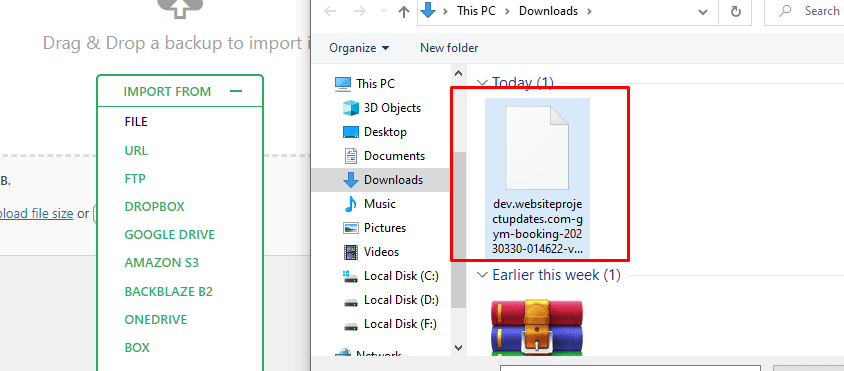Create a New folder
Screen dimensions: 844x371
point(449,48)
